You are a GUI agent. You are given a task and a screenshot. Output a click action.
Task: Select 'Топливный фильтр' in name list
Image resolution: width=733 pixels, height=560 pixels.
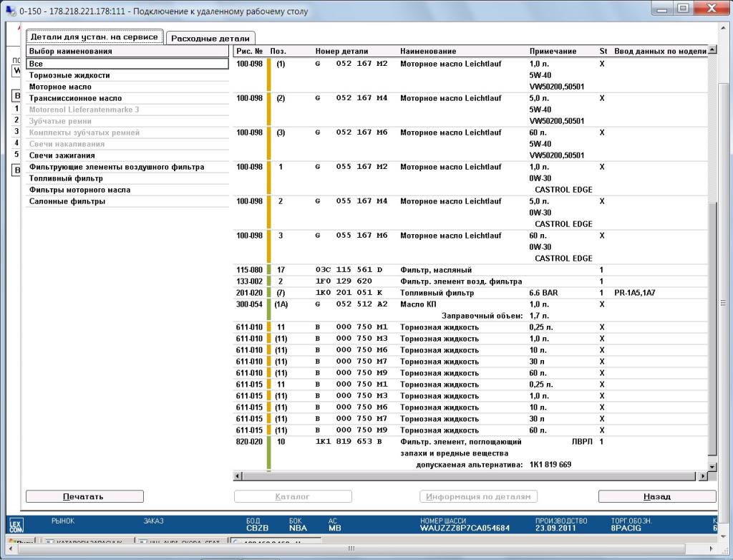pyautogui.click(x=127, y=178)
